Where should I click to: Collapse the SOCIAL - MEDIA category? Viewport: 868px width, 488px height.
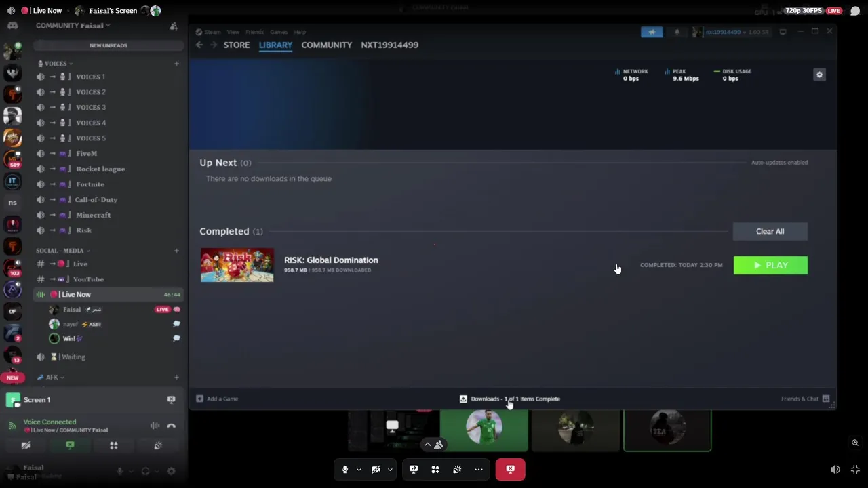point(62,251)
